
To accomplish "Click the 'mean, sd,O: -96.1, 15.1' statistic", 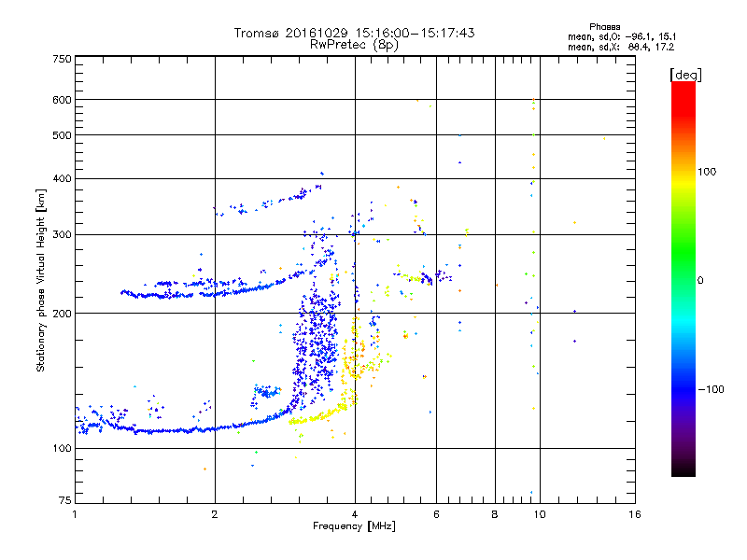I will (x=622, y=36).
